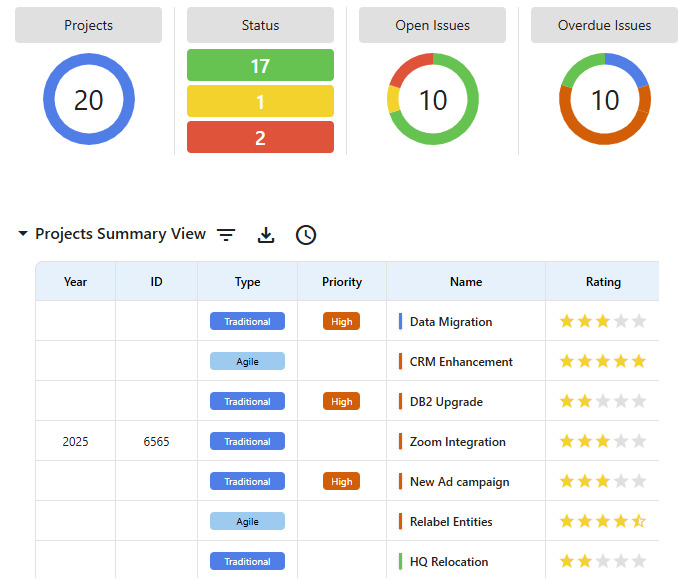Viewport: 683px width, 578px height.
Task: Open the CRM Enhancement project
Action: pos(461,362)
